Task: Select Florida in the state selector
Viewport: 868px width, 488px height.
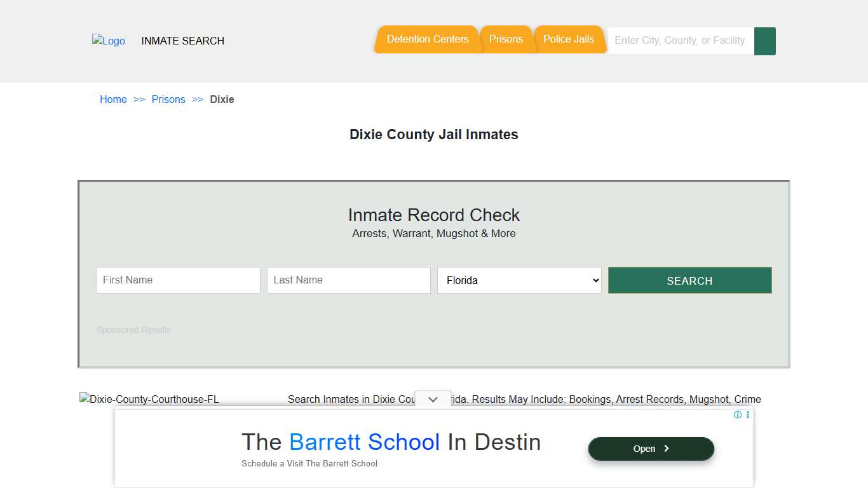Action: pos(519,280)
